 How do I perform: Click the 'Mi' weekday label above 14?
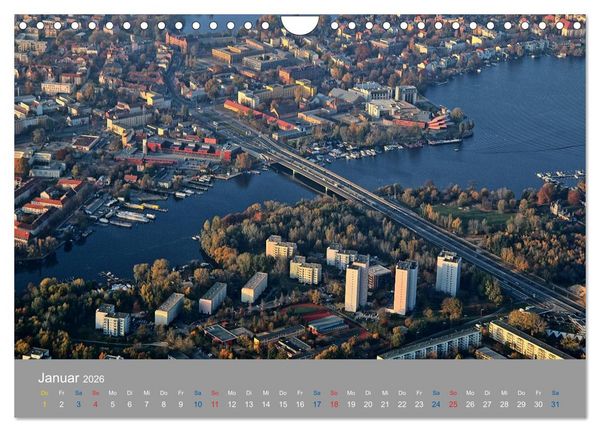[x=266, y=393]
